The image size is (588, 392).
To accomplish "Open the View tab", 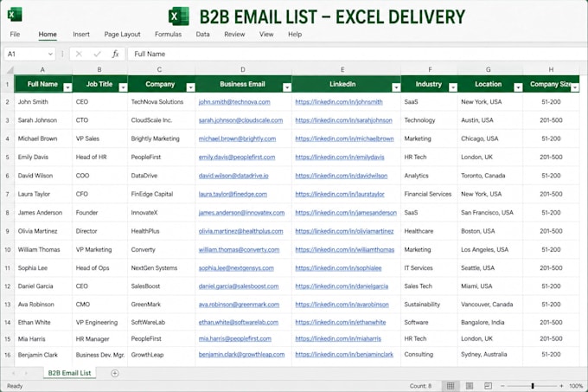I will (266, 34).
